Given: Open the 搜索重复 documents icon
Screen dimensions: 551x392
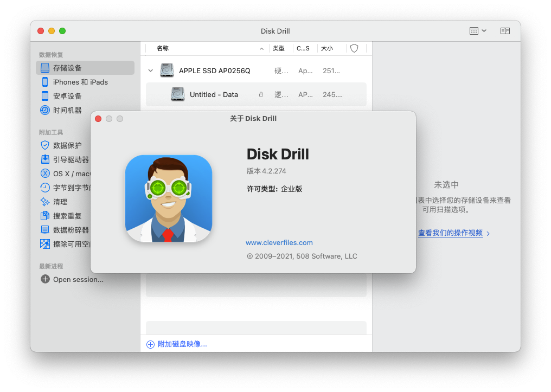Looking at the screenshot, I should point(45,216).
